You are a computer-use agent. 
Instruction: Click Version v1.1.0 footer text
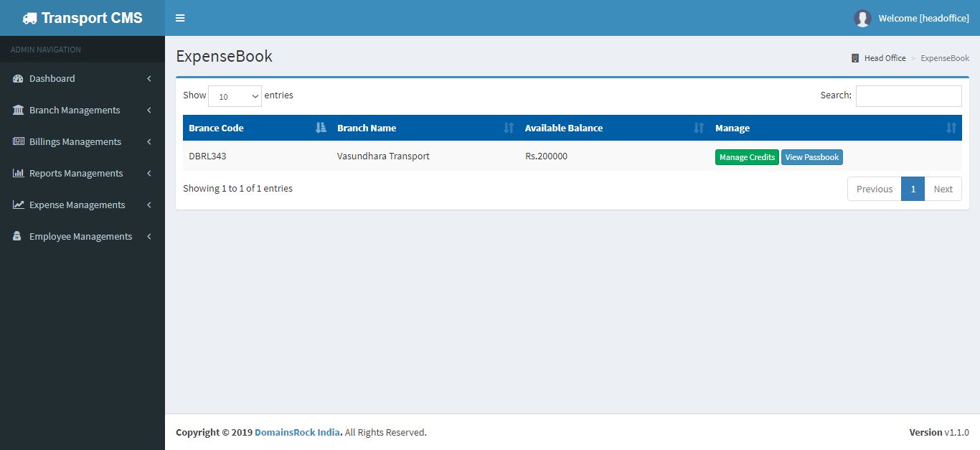coord(939,432)
